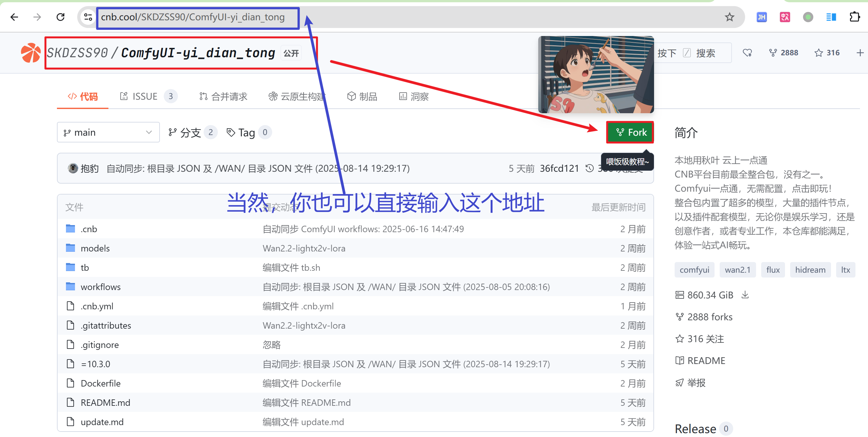Expand the 分支 branch selector showing 2
Image resolution: width=868 pixels, height=437 pixels.
tap(191, 132)
